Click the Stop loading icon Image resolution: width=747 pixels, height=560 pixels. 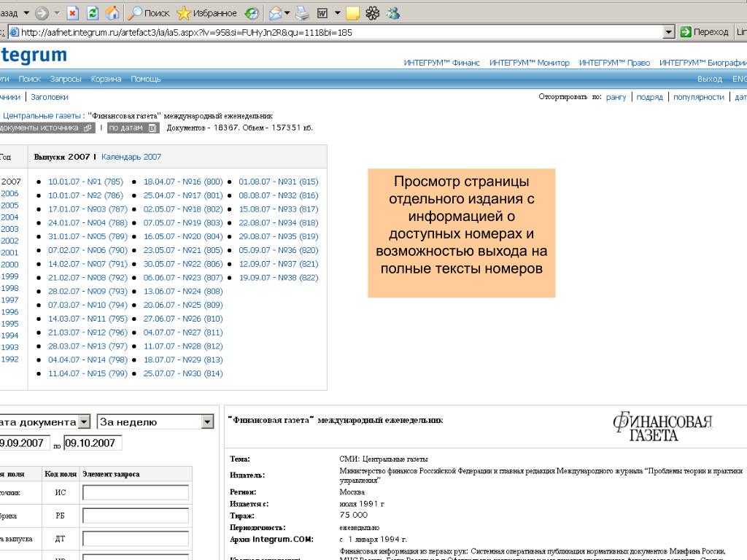coord(72,13)
